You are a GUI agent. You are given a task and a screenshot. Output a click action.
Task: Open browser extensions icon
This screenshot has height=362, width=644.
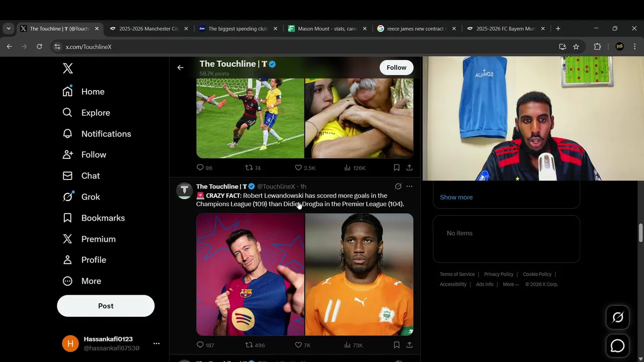point(597,47)
